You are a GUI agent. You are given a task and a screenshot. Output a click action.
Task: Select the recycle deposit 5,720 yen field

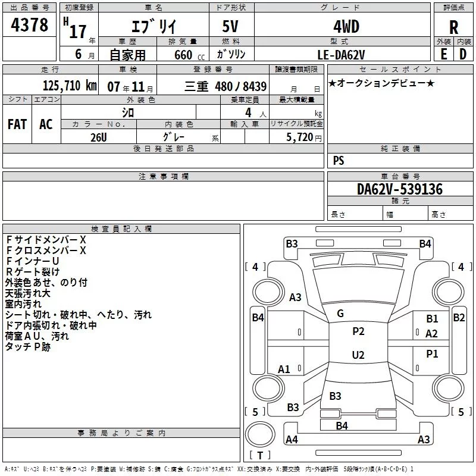pos(304,137)
